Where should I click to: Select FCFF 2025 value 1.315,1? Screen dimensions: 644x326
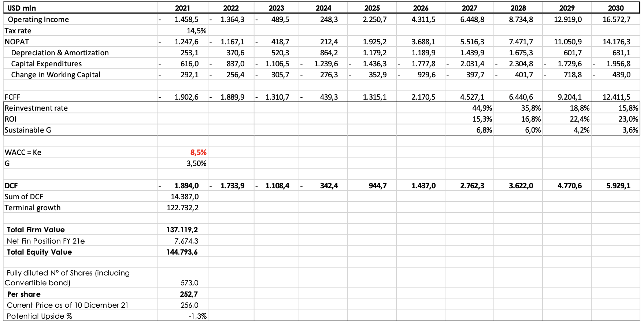coord(375,97)
